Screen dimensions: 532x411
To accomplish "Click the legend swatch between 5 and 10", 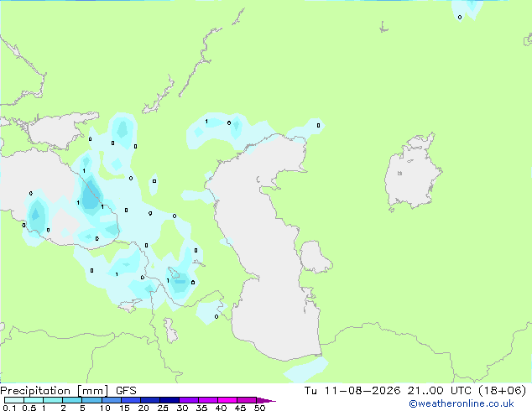I will click(x=91, y=400).
